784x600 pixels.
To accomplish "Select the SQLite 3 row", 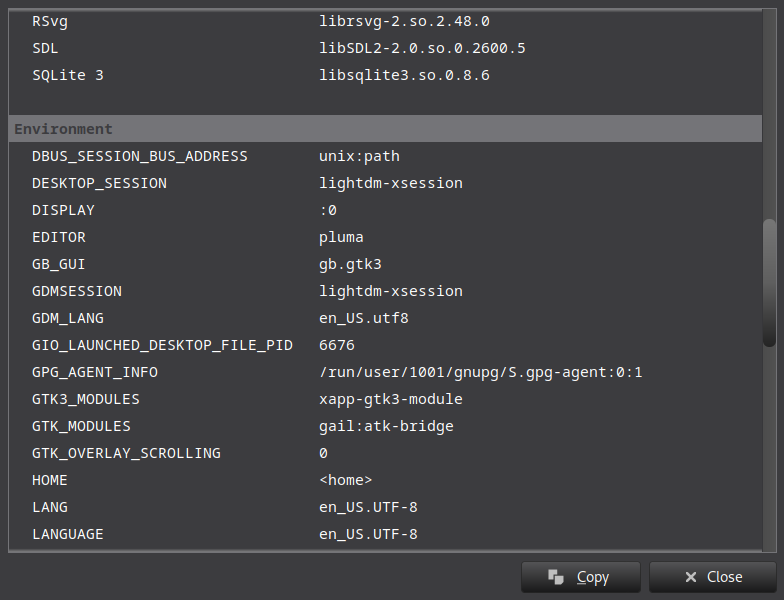I will click(67, 75).
